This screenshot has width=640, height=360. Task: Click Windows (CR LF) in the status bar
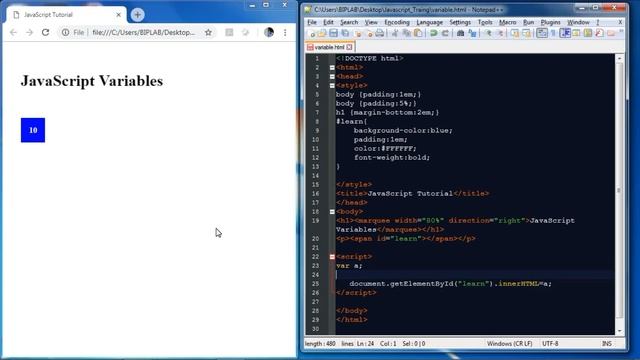point(509,344)
